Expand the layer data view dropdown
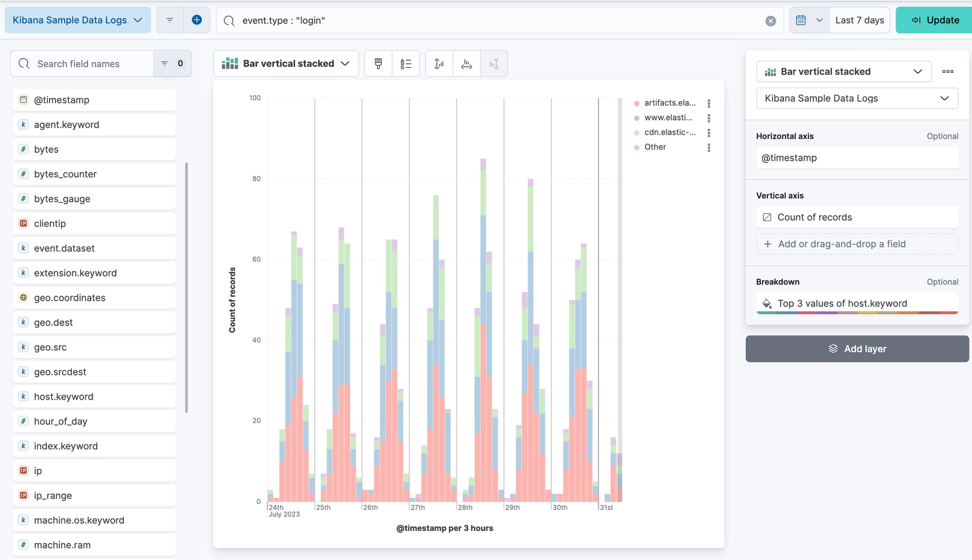This screenshot has width=972, height=560. click(x=857, y=98)
